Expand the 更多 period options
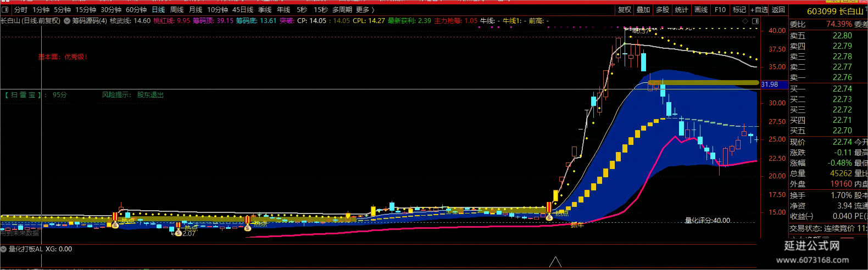Viewport: 868px width, 270px height. (365, 10)
